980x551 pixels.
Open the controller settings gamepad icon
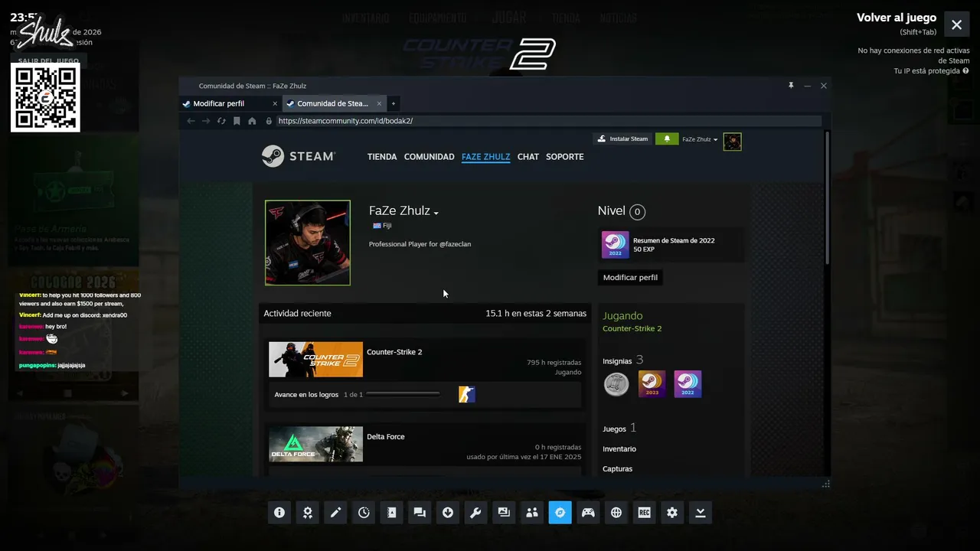pos(588,513)
